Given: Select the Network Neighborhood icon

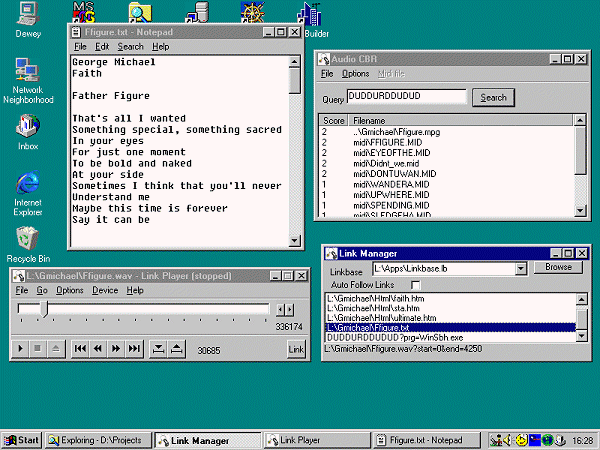Looking at the screenshot, I should click(x=27, y=72).
